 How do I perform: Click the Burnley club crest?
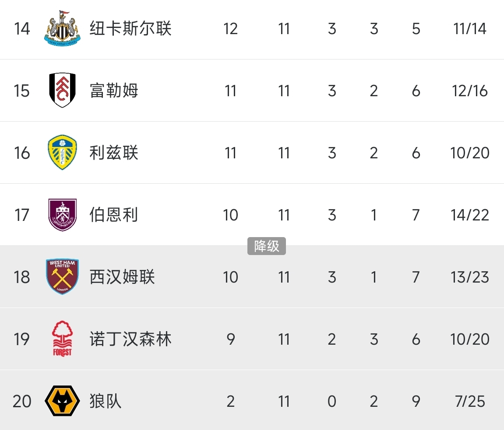pos(63,215)
